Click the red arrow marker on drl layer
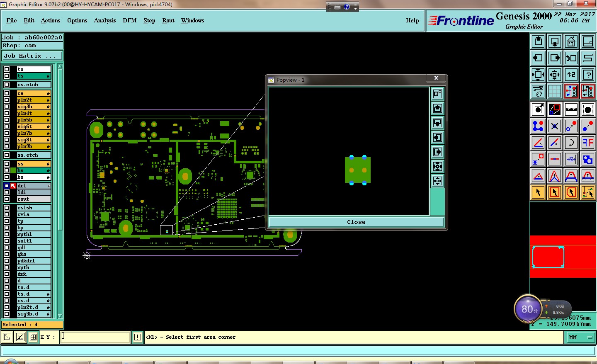 13,186
